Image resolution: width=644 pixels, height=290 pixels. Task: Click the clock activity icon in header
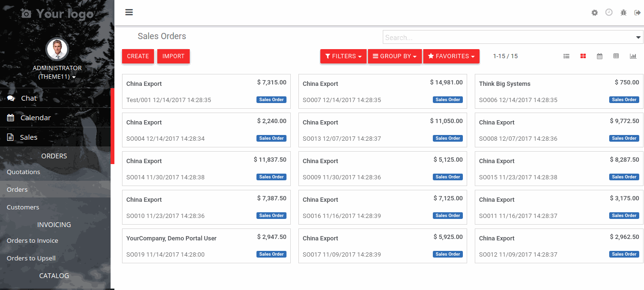coord(609,12)
